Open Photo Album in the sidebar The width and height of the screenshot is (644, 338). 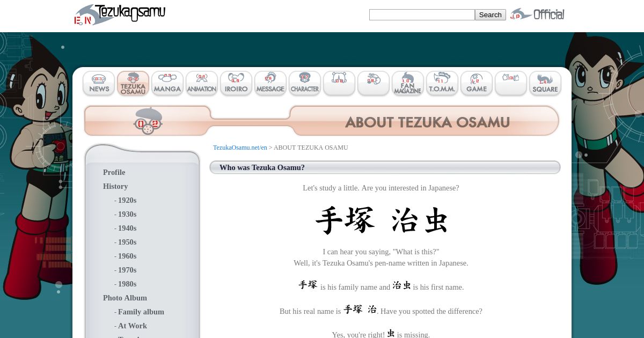125,298
